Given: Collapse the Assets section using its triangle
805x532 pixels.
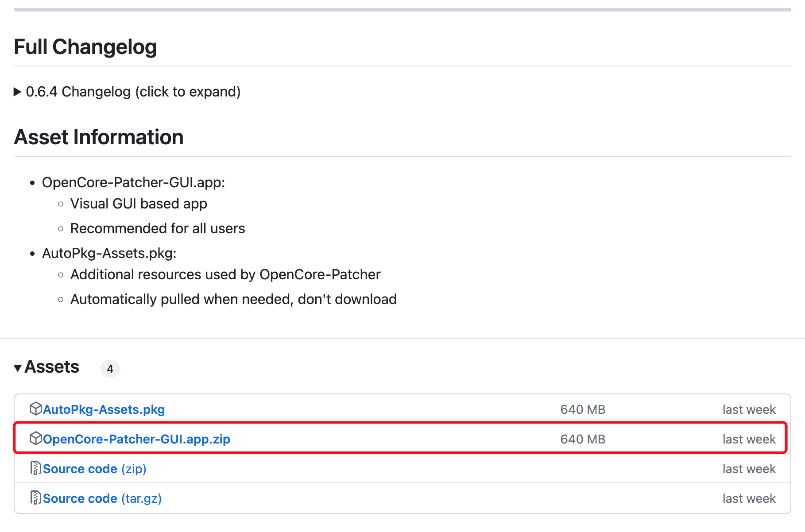Looking at the screenshot, I should (18, 368).
